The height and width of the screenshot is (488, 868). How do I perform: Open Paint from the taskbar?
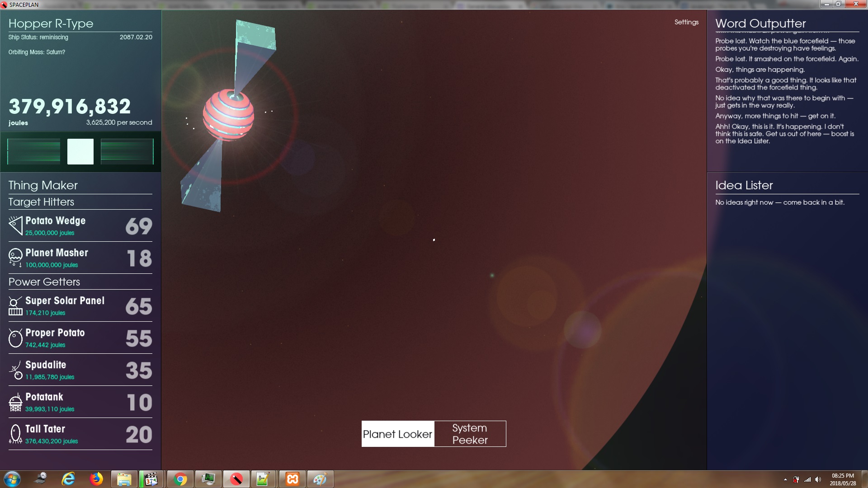(x=320, y=479)
